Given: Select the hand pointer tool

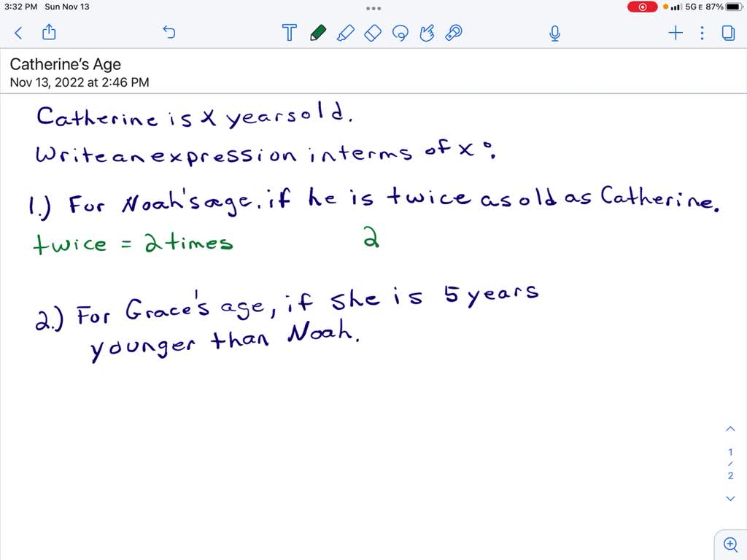Looking at the screenshot, I should click(427, 33).
